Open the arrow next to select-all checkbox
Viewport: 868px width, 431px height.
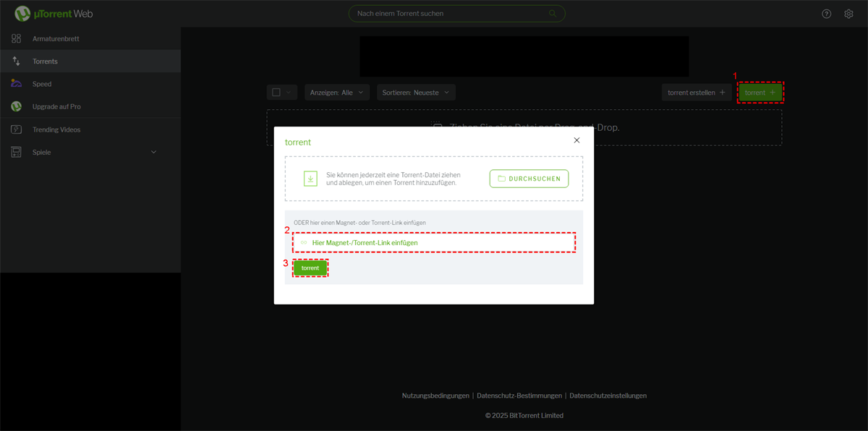[289, 93]
